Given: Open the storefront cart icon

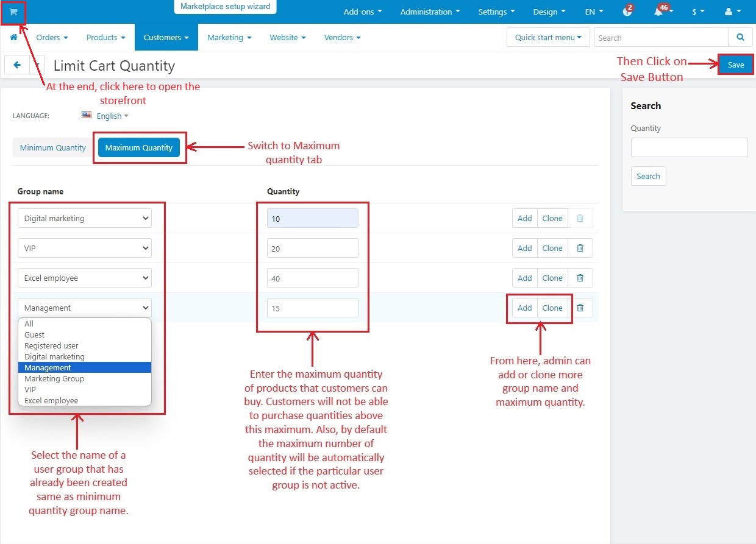Looking at the screenshot, I should click(x=13, y=12).
